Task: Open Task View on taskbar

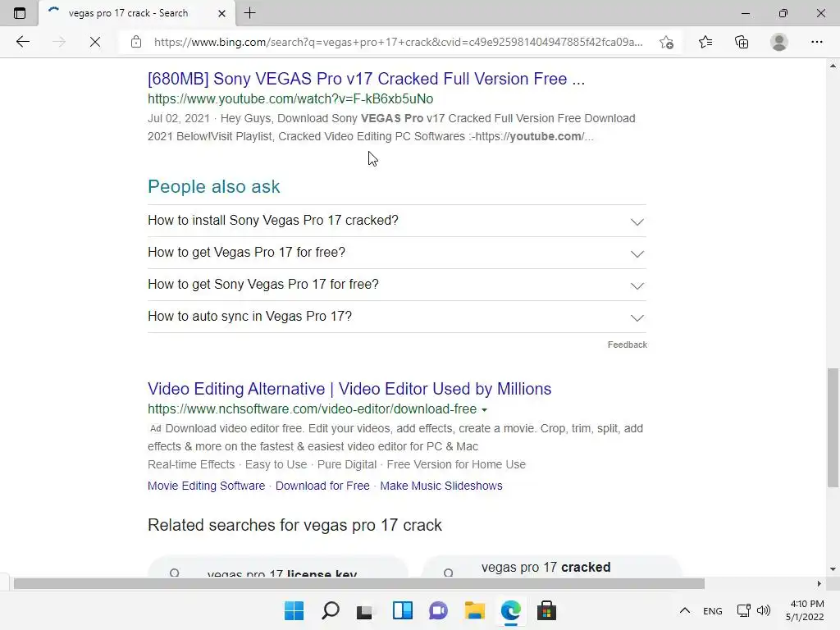Action: click(365, 610)
